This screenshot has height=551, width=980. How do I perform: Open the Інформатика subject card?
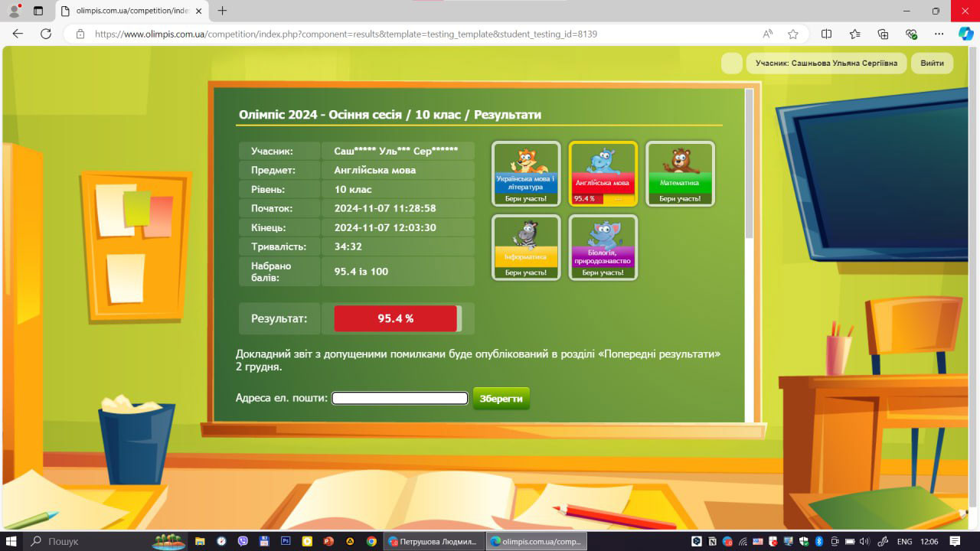click(x=526, y=247)
